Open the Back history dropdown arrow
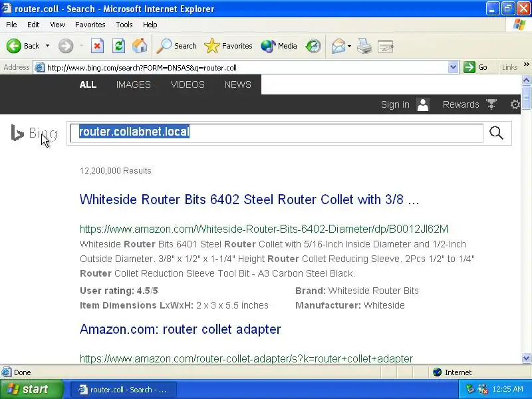 (x=47, y=46)
